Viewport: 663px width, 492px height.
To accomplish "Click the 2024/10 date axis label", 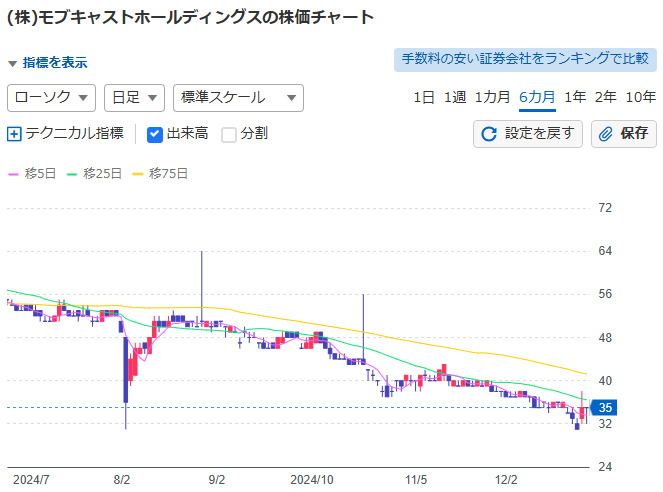I will tap(312, 480).
